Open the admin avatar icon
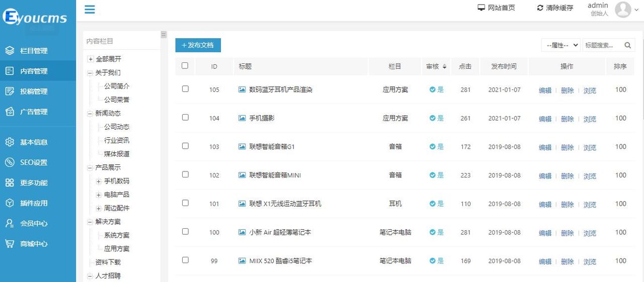644x282 pixels. pyautogui.click(x=623, y=10)
